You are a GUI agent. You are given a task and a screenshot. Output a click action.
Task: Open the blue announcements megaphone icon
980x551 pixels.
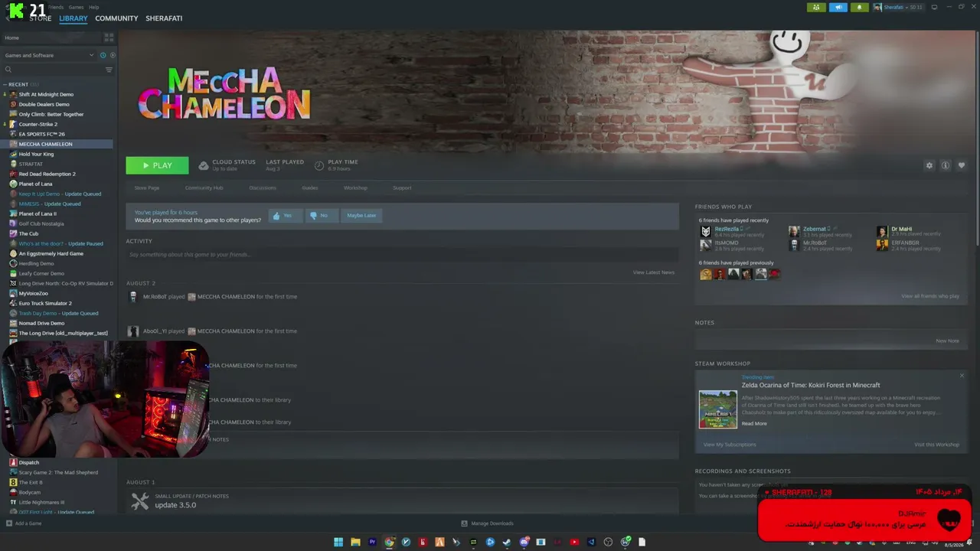click(838, 7)
